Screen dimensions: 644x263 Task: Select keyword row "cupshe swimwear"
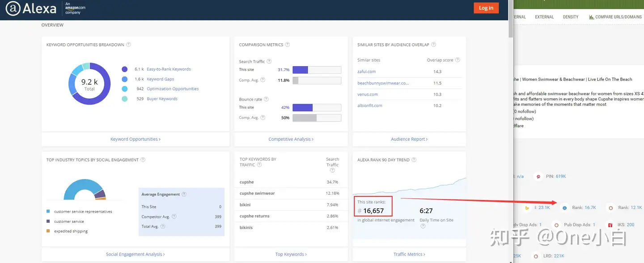click(x=290, y=193)
